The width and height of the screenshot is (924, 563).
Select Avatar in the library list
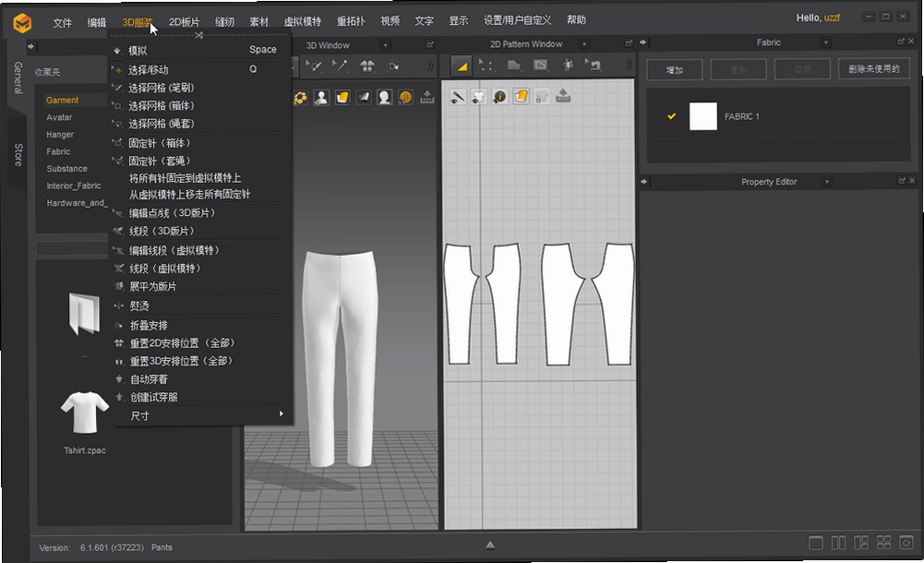(x=59, y=117)
